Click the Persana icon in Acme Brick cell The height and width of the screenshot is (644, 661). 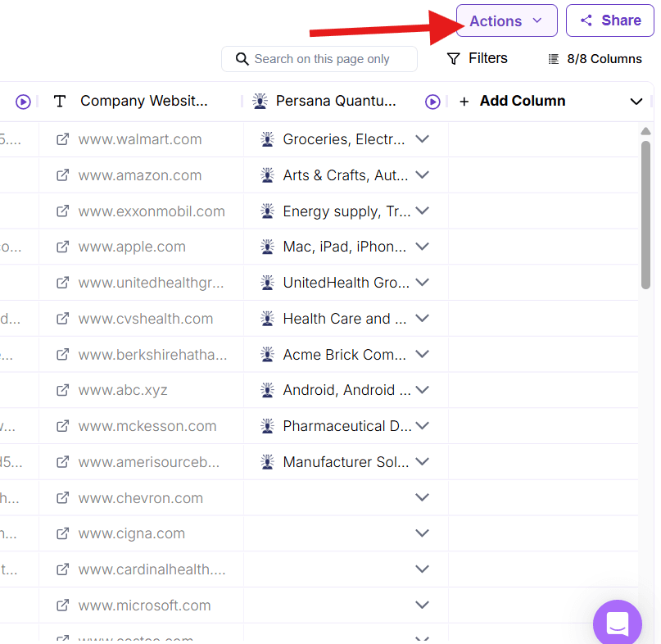(267, 354)
